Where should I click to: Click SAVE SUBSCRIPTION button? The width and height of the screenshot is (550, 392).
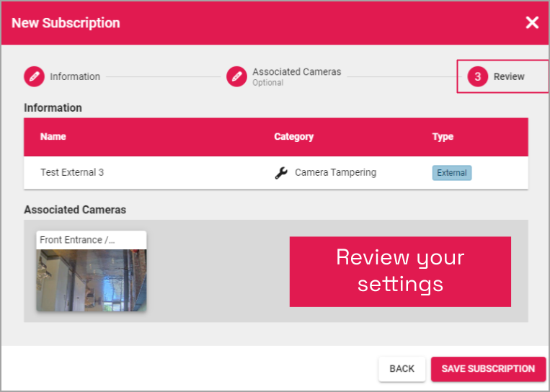coord(488,368)
